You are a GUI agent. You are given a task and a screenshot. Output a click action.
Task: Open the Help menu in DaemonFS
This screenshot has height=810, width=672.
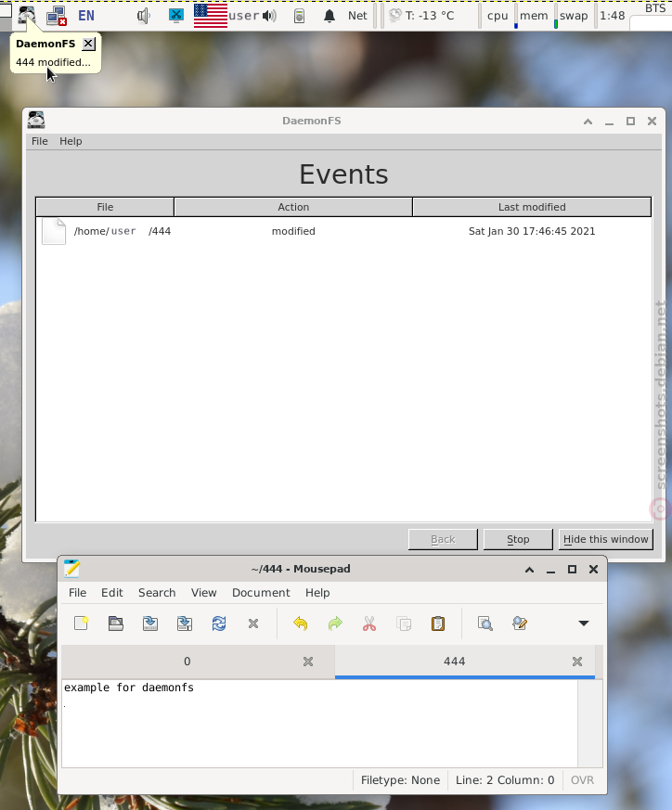point(71,141)
